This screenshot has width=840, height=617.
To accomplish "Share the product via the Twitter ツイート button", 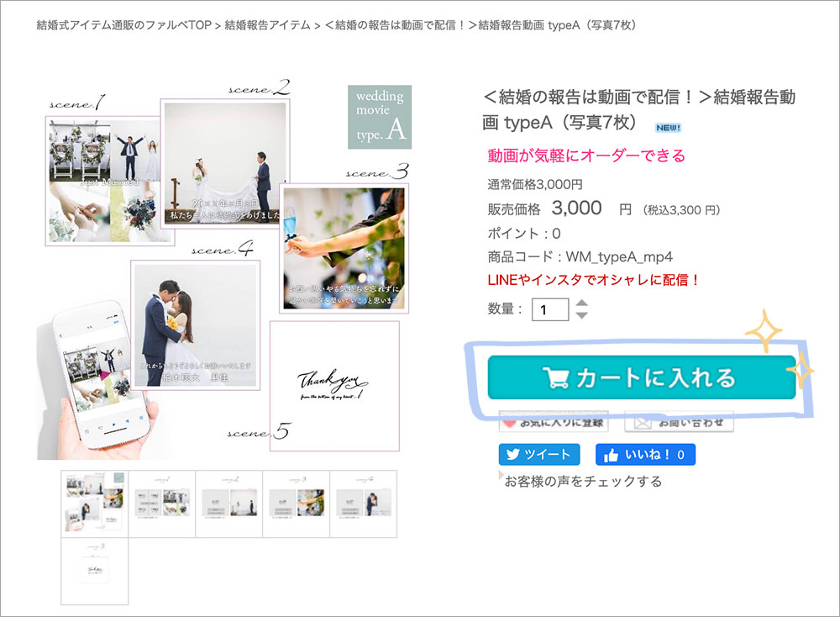I will coord(539,455).
